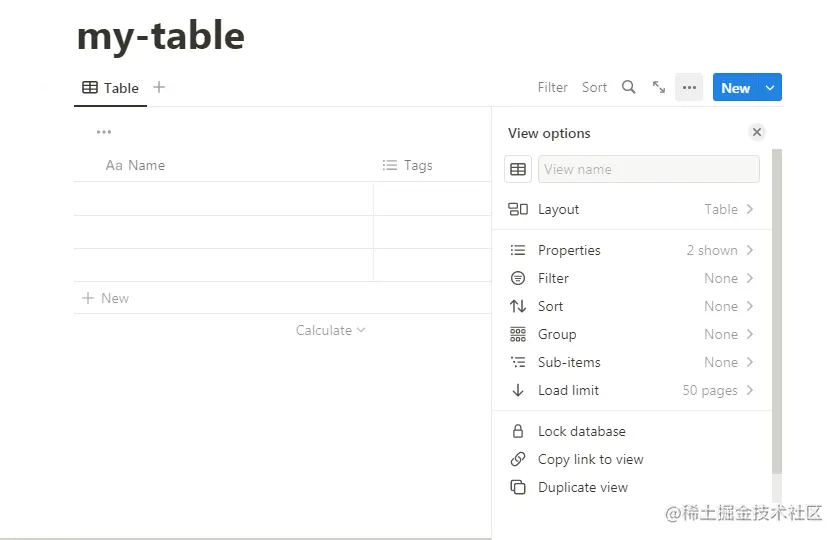Click the table view icon beside View name
The height and width of the screenshot is (540, 840).
(x=518, y=169)
